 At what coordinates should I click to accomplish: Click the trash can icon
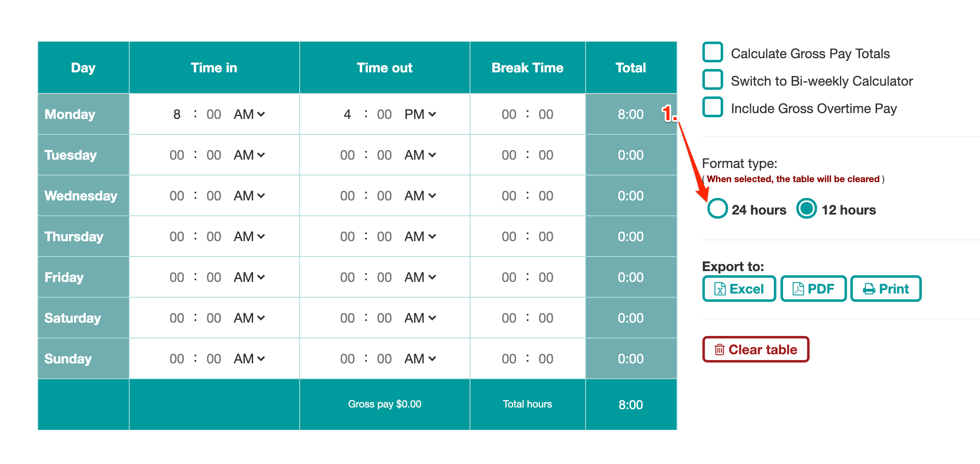pyautogui.click(x=719, y=350)
